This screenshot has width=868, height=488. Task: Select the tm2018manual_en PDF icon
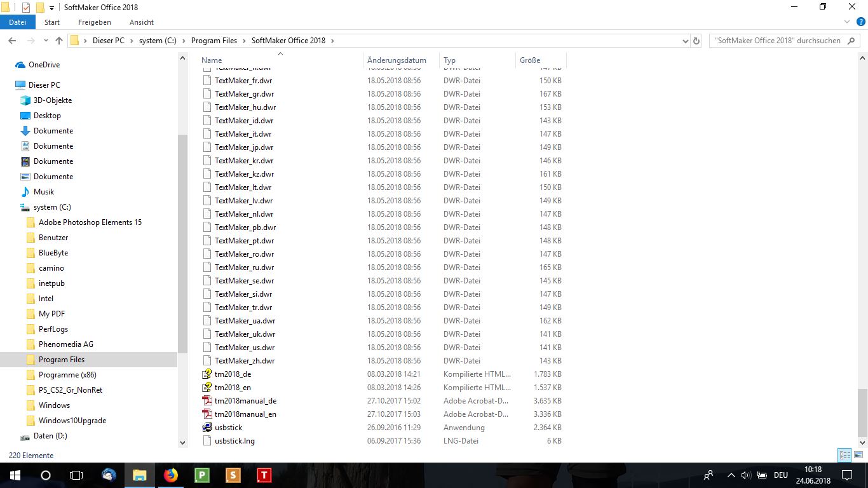click(x=207, y=414)
